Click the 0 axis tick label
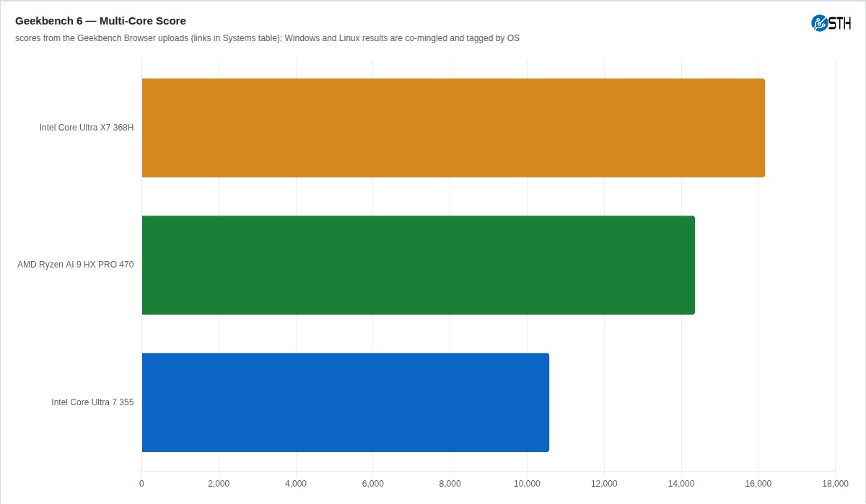Viewport: 866px width, 504px height. pos(141,483)
